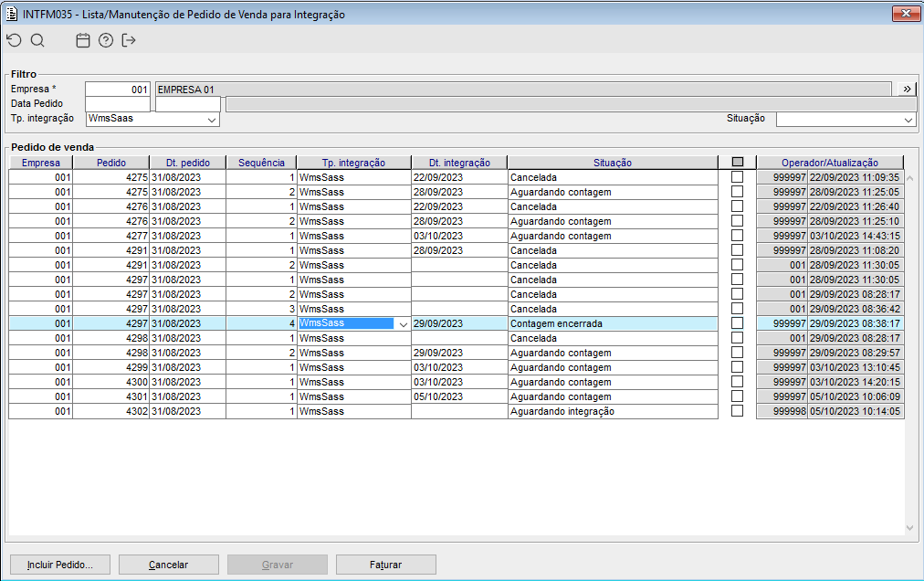
Task: Toggle the select-all checkbox in grid header
Action: point(737,163)
